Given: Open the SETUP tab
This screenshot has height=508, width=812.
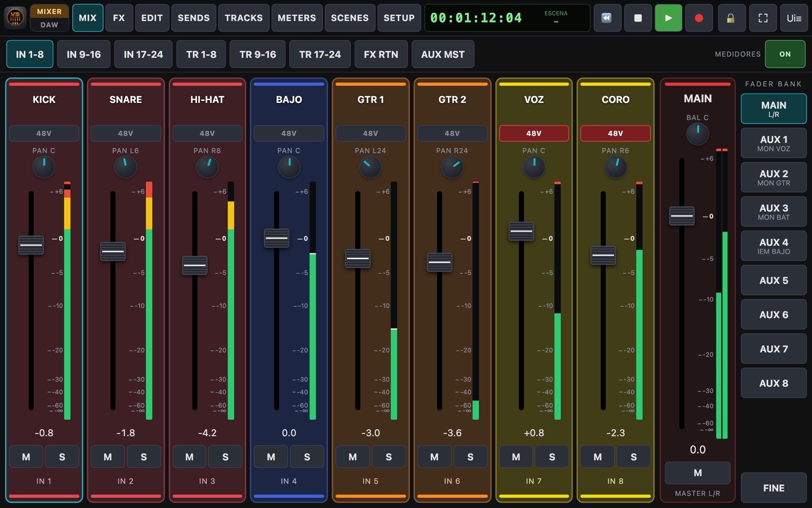Looking at the screenshot, I should coord(399,18).
